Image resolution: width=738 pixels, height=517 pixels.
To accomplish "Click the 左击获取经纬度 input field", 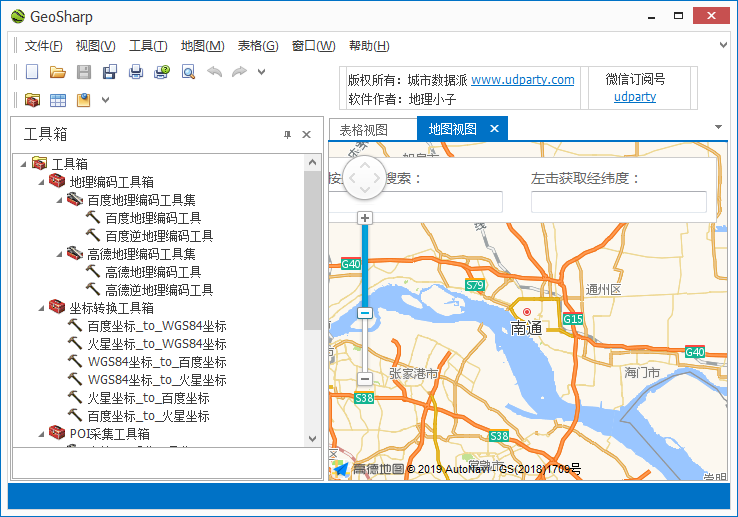I will coord(618,202).
